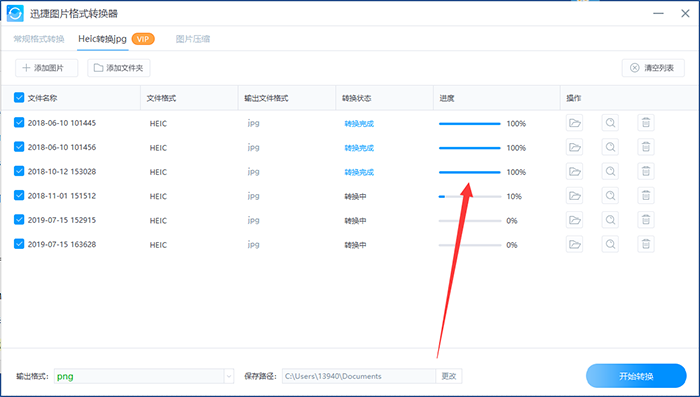Delete the 2018-06-10 101456 row
The image size is (700, 397).
click(646, 147)
